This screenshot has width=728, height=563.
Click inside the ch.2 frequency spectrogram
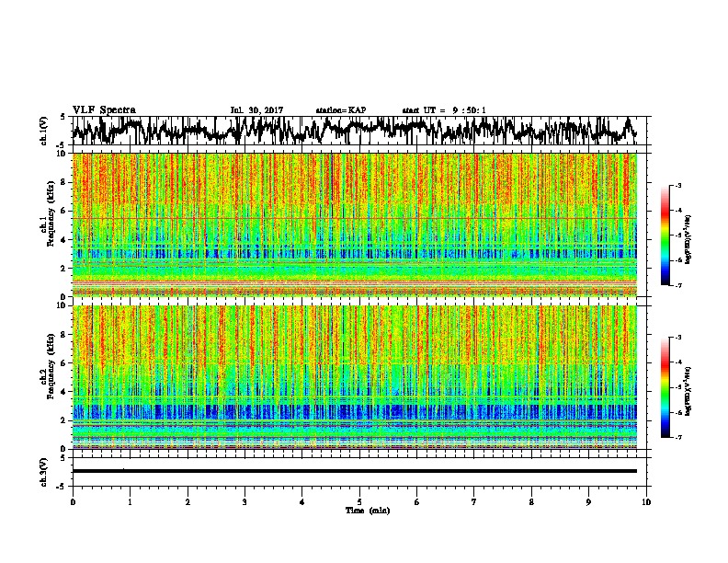click(355, 377)
